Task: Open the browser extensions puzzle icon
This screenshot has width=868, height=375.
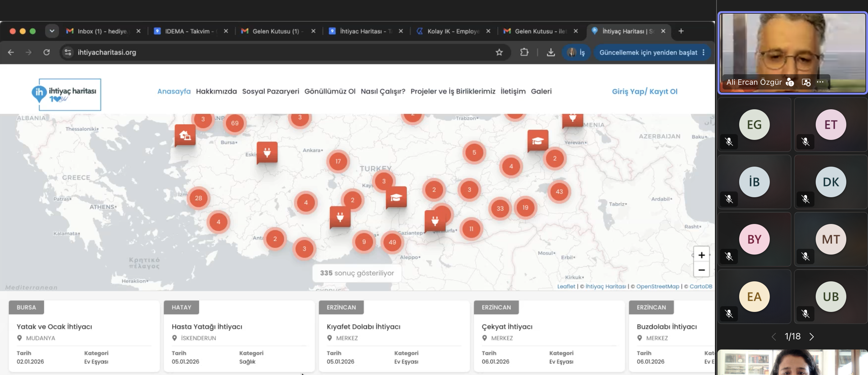Action: coord(524,52)
